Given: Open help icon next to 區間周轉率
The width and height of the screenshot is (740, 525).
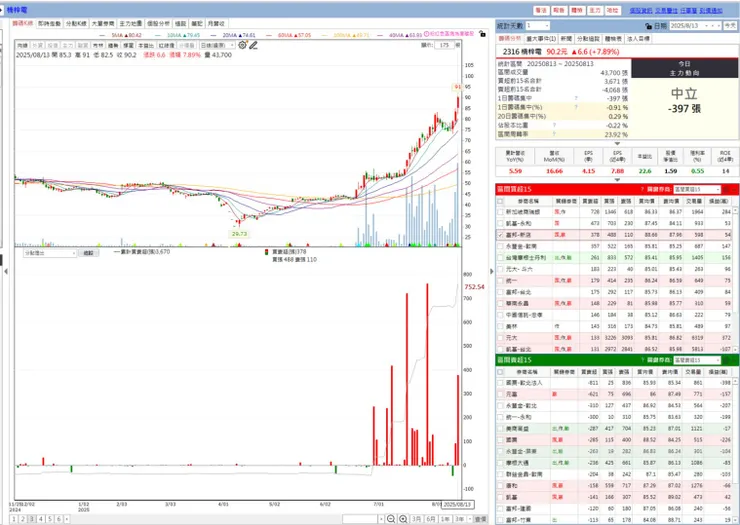Looking at the screenshot, I should point(554,134).
